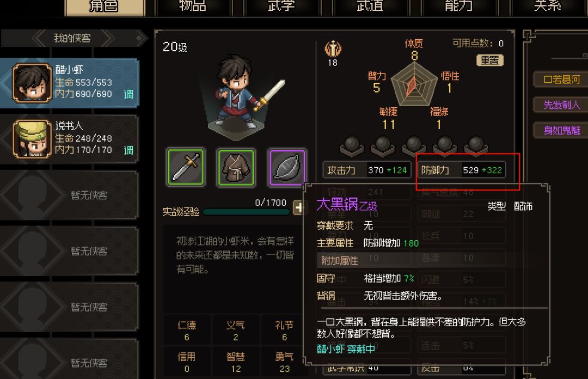Click the 重置 reset button
This screenshot has height=379, width=588.
pyautogui.click(x=490, y=60)
